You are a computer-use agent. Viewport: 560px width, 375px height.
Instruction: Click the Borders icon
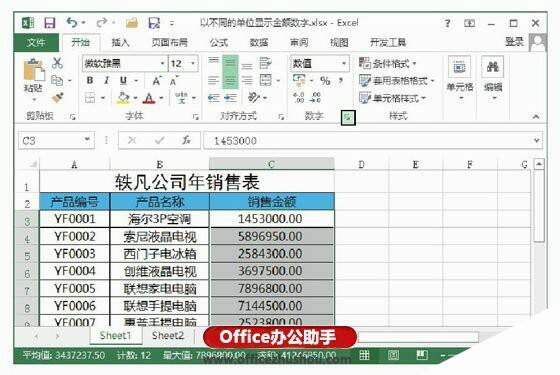click(90, 98)
